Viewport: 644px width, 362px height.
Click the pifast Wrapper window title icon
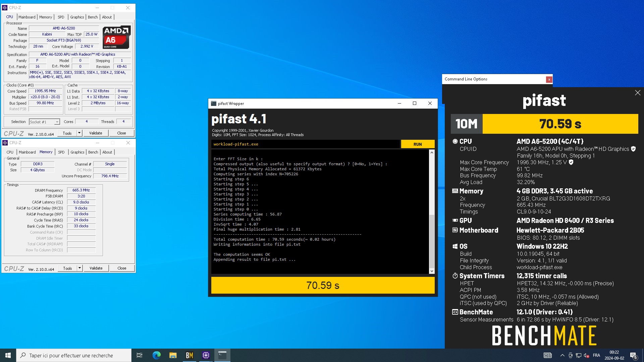tap(214, 104)
